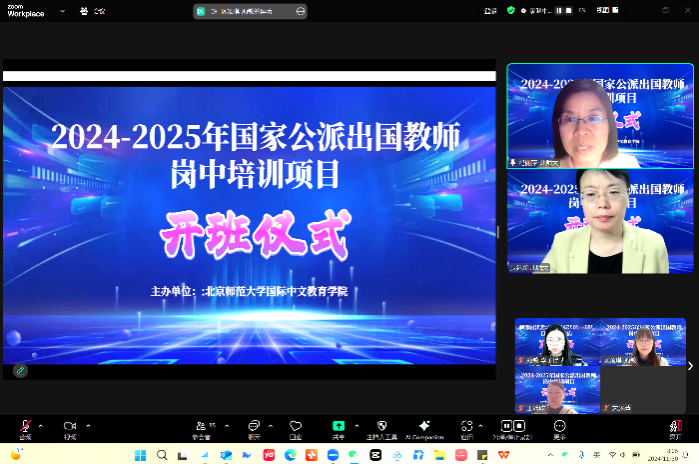The width and height of the screenshot is (699, 464).
Task: Toggle the video camera button
Action: click(70, 426)
